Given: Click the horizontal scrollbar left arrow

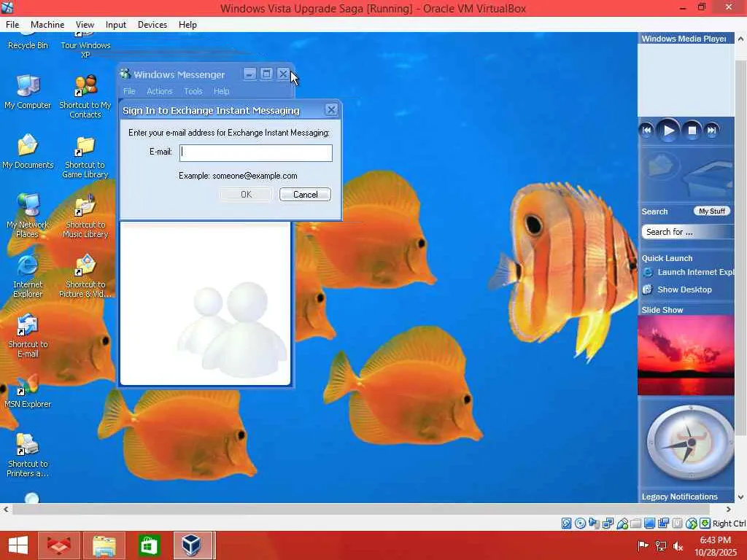Looking at the screenshot, I should coord(6,509).
